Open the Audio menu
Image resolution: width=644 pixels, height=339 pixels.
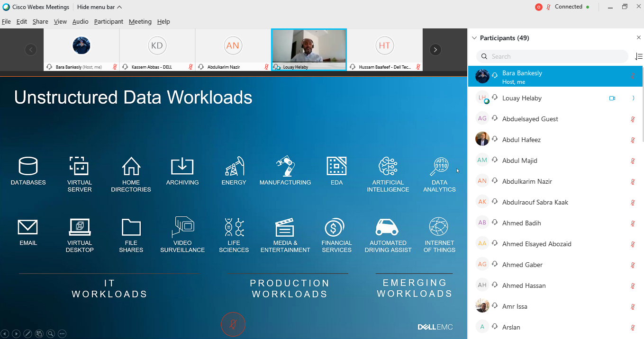point(81,22)
